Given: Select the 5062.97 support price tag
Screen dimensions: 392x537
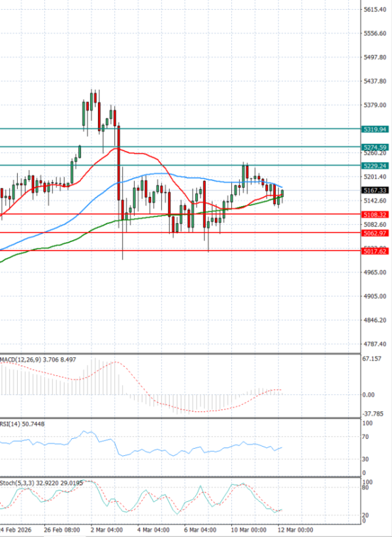Looking at the screenshot, I should pos(374,233).
